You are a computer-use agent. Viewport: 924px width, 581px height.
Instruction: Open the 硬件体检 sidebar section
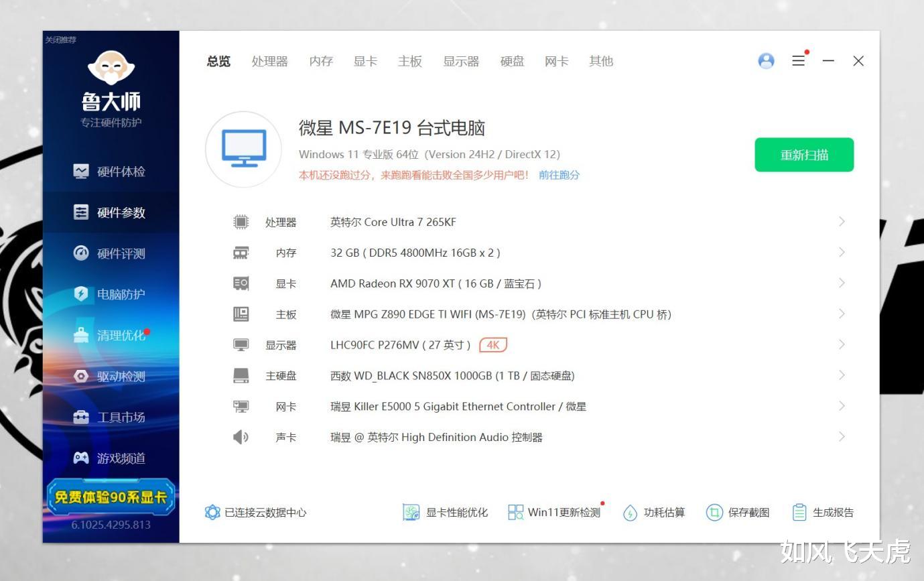tap(111, 172)
